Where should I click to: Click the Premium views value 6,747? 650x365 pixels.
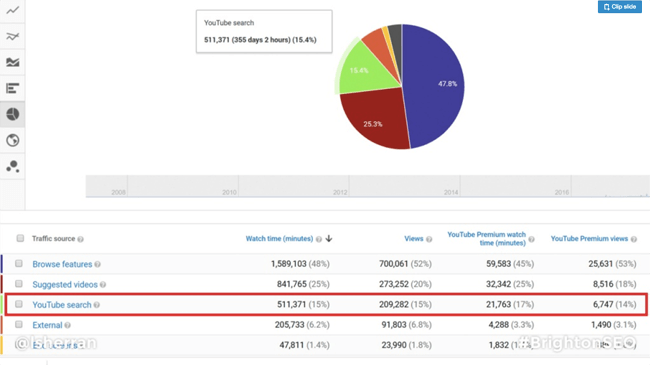(x=603, y=304)
